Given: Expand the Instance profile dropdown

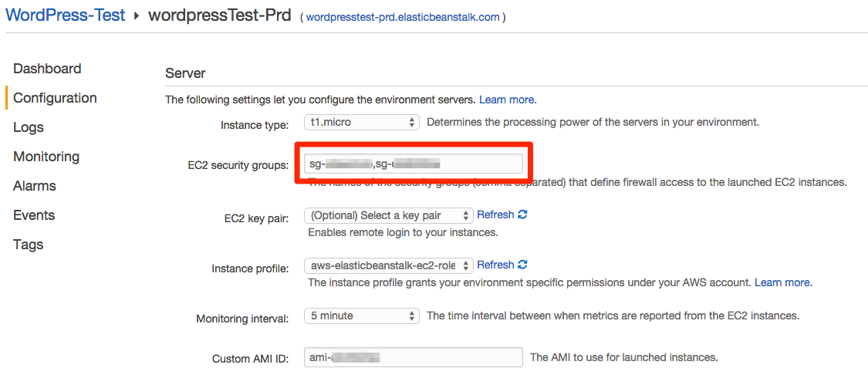Looking at the screenshot, I should coord(389,265).
